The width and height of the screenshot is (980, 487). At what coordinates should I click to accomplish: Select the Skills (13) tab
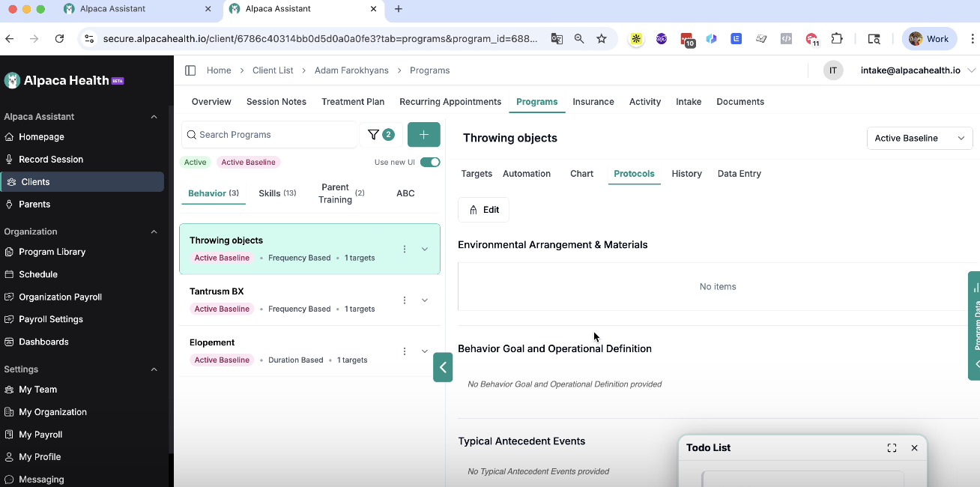pos(277,193)
